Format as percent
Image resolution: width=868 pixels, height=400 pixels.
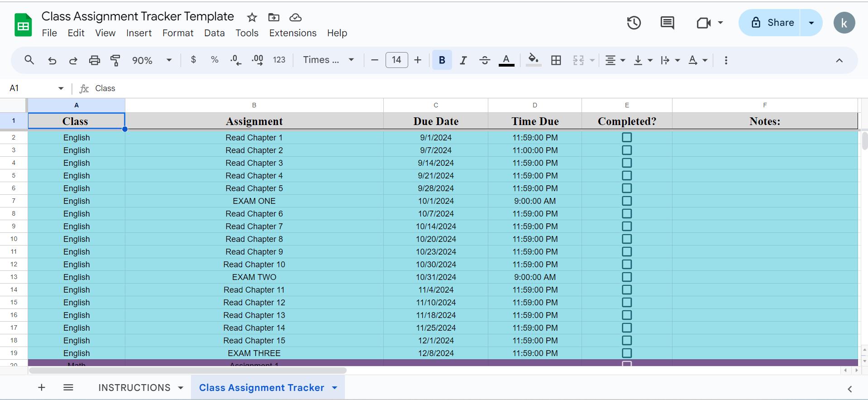215,60
